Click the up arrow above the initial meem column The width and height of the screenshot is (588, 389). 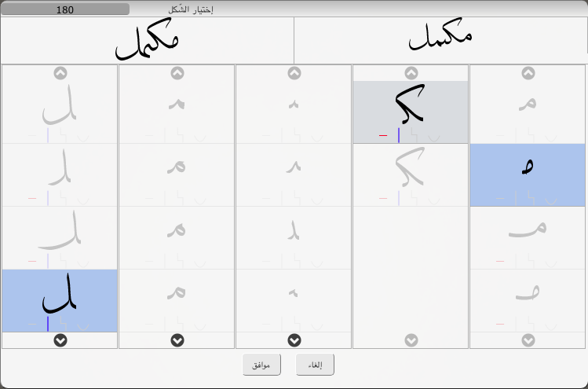(528, 73)
